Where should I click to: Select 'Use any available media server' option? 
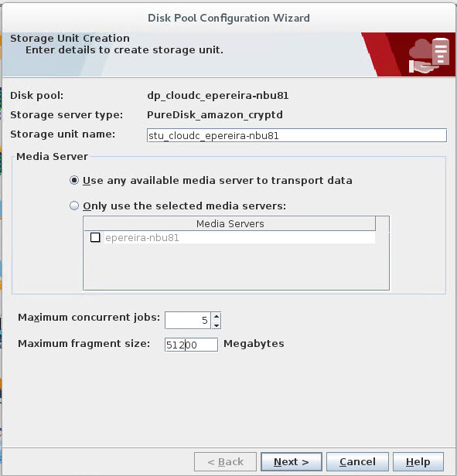[x=74, y=180]
